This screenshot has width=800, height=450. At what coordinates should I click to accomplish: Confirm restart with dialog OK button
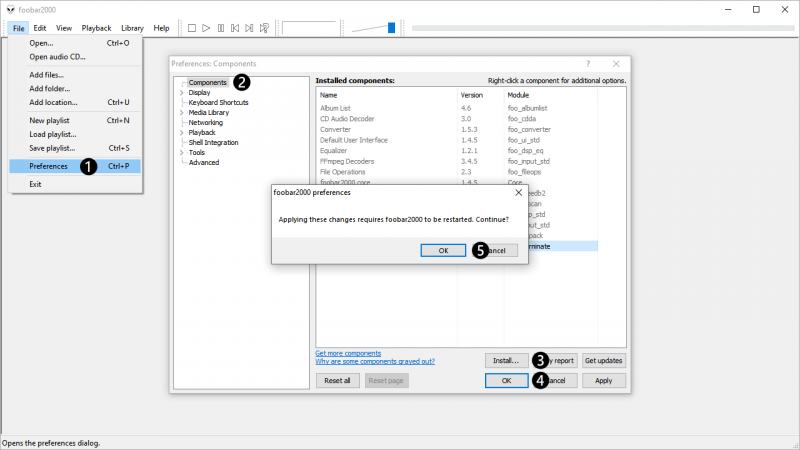[x=443, y=250]
